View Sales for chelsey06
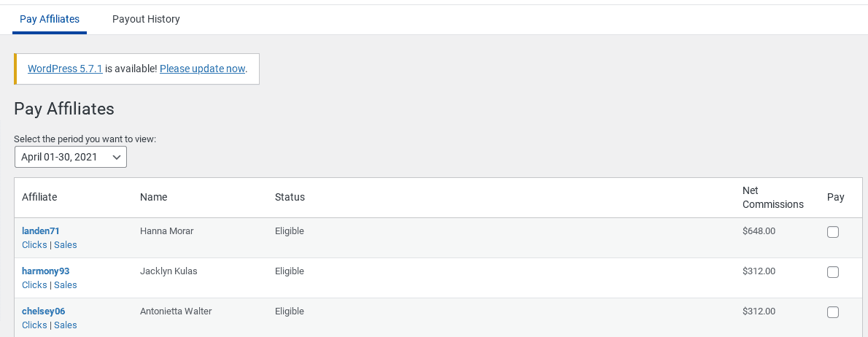The height and width of the screenshot is (337, 868). click(66, 325)
